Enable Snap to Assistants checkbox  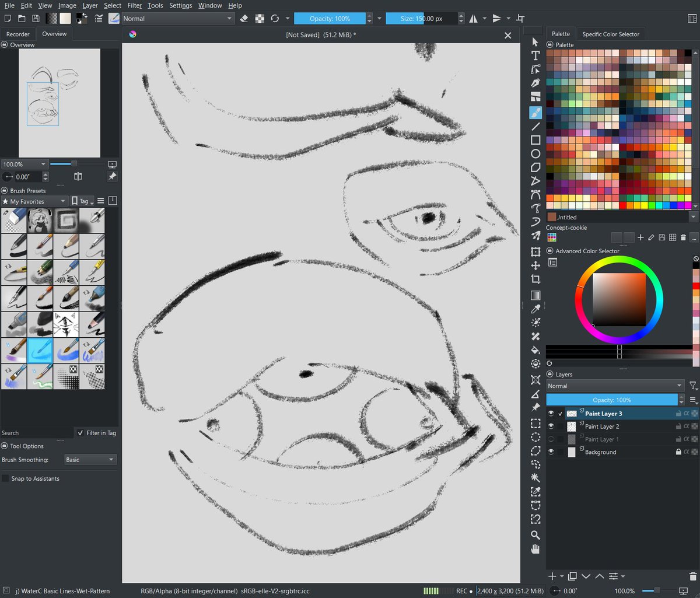click(x=6, y=478)
